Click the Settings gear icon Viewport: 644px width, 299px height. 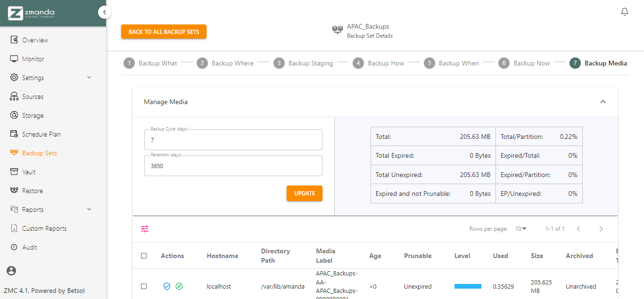(x=14, y=78)
